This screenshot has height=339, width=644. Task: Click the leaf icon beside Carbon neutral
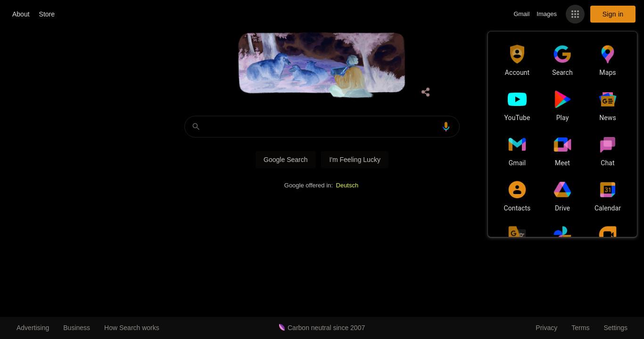(x=282, y=327)
